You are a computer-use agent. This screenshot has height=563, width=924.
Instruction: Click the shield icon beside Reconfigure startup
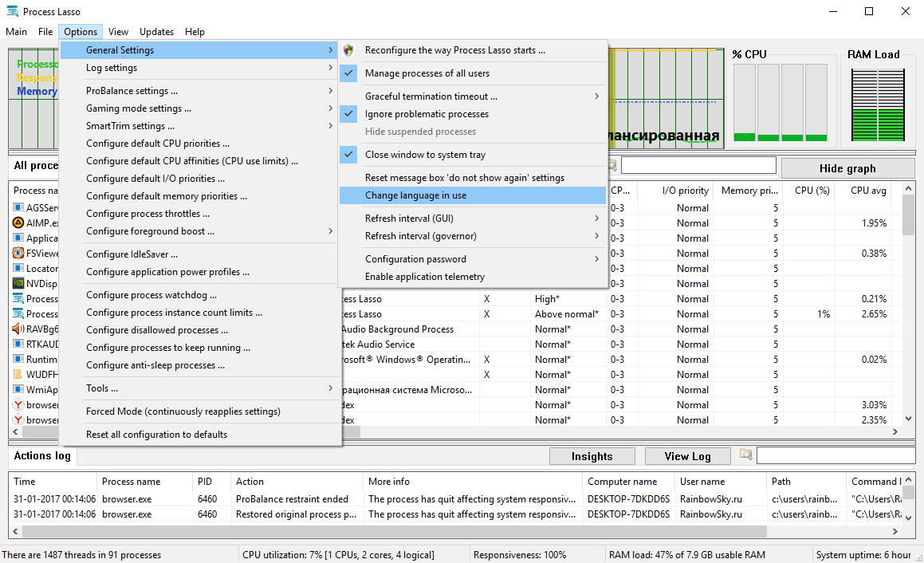[349, 50]
